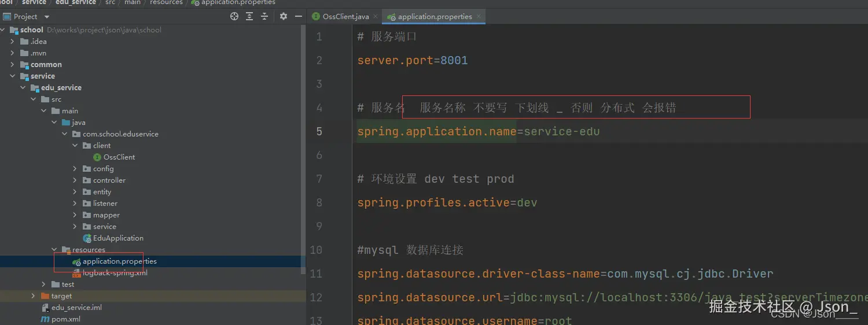The width and height of the screenshot is (868, 325).
Task: Collapse the src folder
Action: coord(34,99)
